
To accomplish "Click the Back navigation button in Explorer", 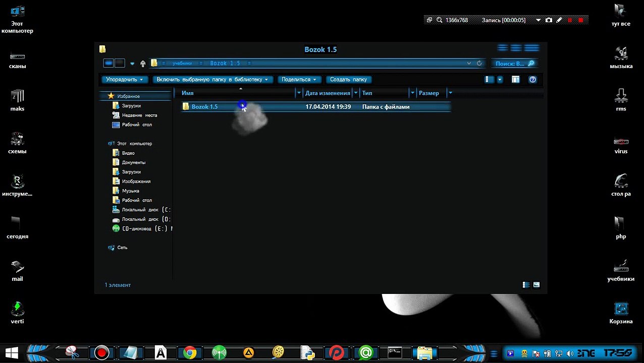I will (109, 63).
